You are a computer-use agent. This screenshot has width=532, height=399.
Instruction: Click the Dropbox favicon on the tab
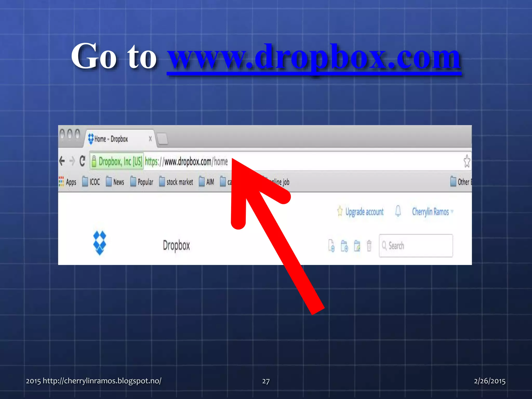91,139
